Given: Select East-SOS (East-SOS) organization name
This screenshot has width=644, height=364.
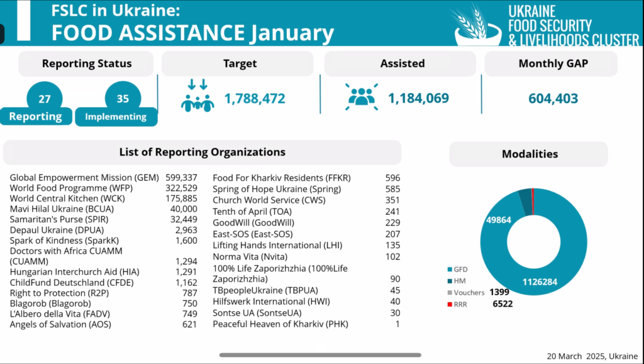Looking at the screenshot, I should coord(253,234).
